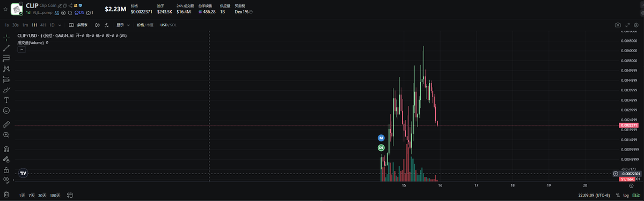The width and height of the screenshot is (644, 201).
Task: Toggle log scale on price axis
Action: click(x=625, y=195)
